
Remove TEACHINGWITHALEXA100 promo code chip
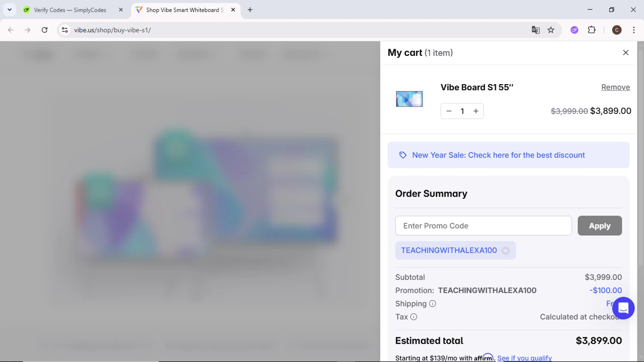click(505, 251)
